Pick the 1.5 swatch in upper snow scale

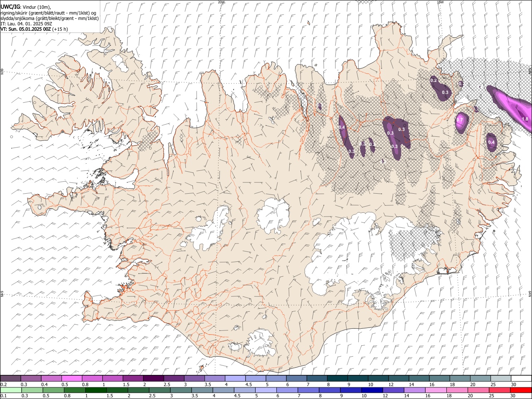(133, 378)
